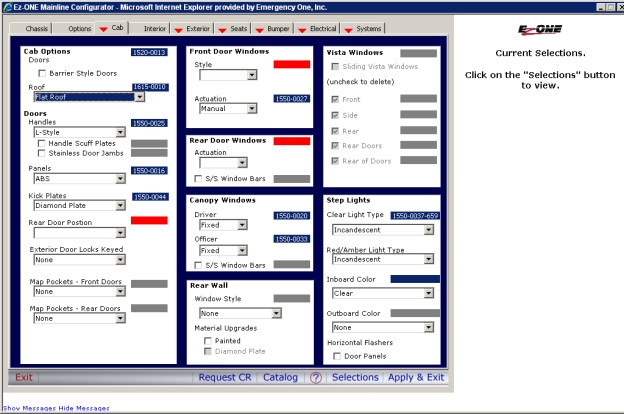Switch to the Systems tab

(363, 29)
